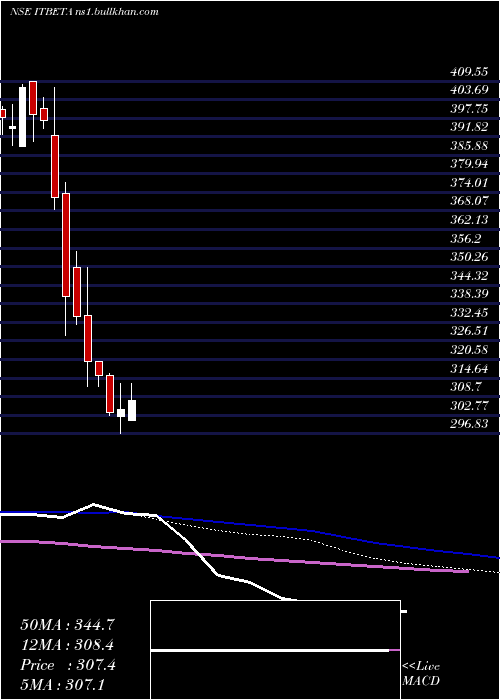The height and width of the screenshot is (700, 500).
Task: Select the 403.69 price level label
Action: pyautogui.click(x=469, y=90)
